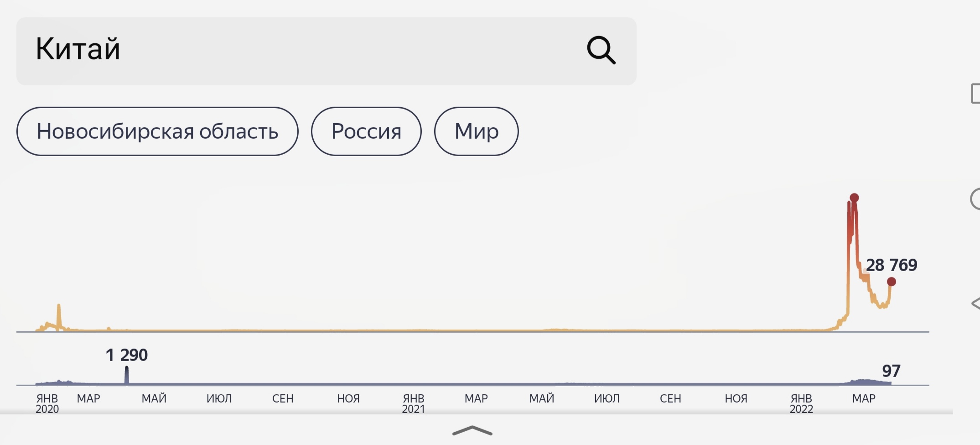Expand the bottom panel chevron handle
The height and width of the screenshot is (445, 980).
472,430
